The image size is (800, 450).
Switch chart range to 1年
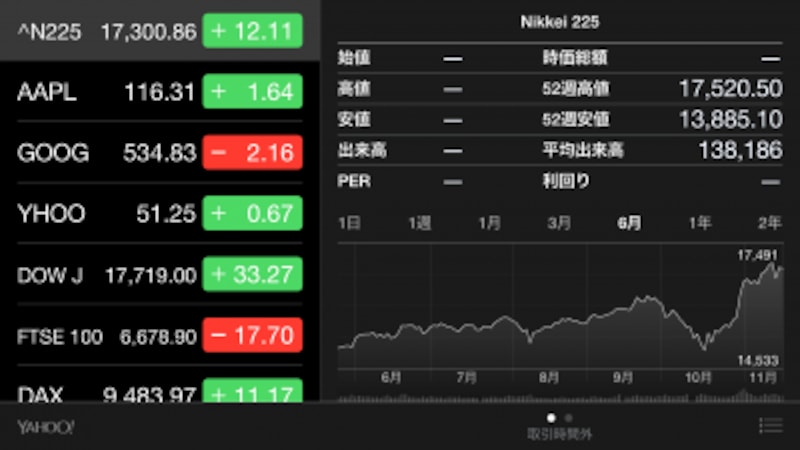tap(699, 223)
